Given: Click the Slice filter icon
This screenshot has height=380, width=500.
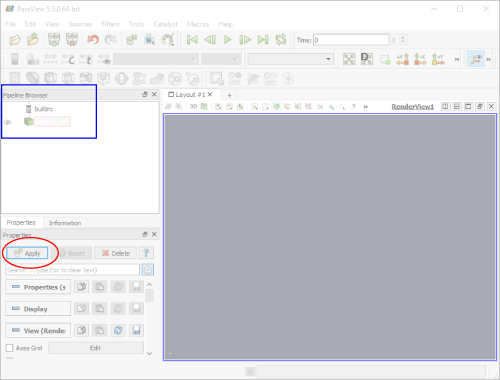Looking at the screenshot, I should pos(68,78).
